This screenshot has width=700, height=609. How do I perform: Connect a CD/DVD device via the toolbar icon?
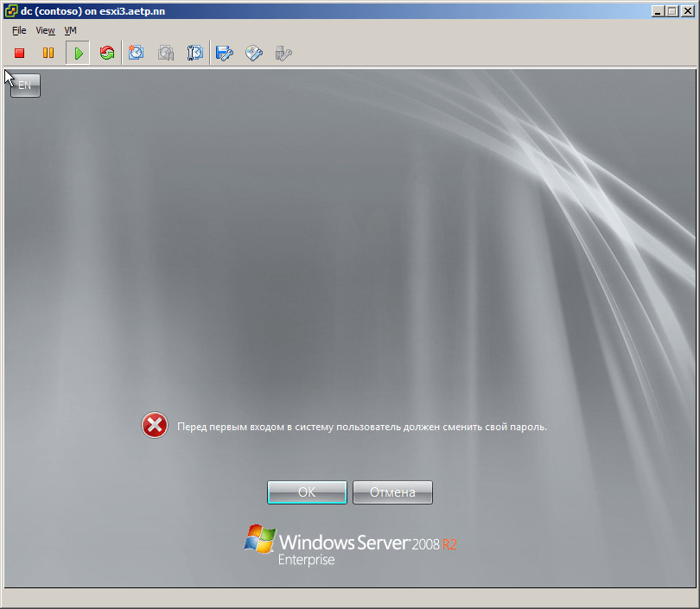254,53
